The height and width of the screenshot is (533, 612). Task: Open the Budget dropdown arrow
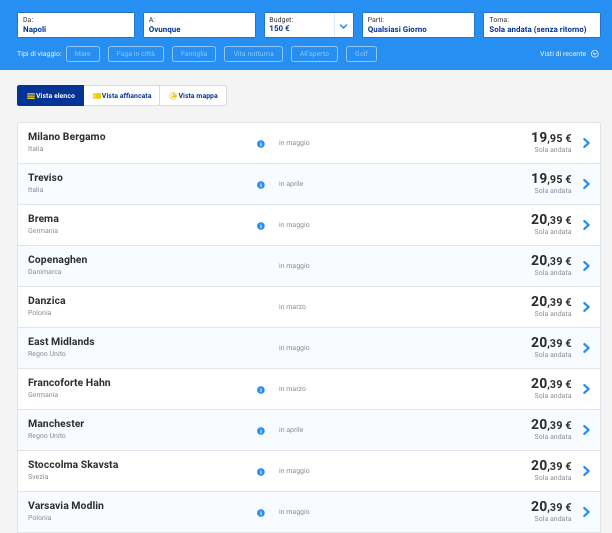pos(343,25)
